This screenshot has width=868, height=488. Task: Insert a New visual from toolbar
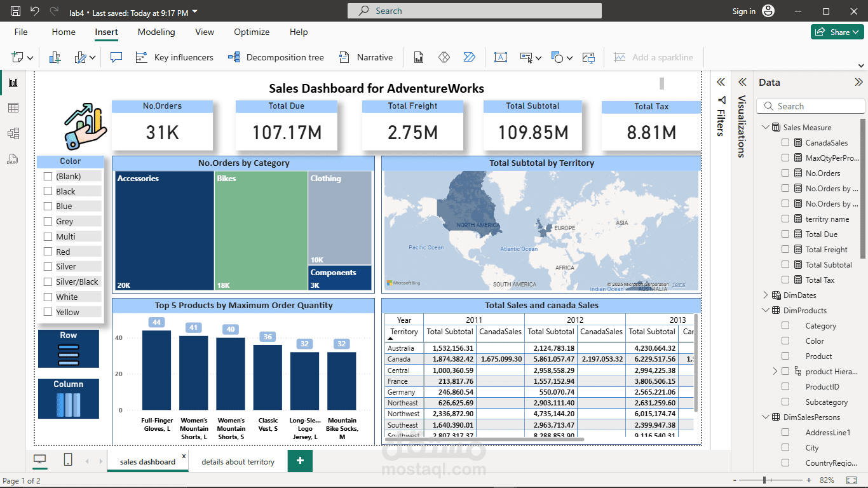(55, 57)
